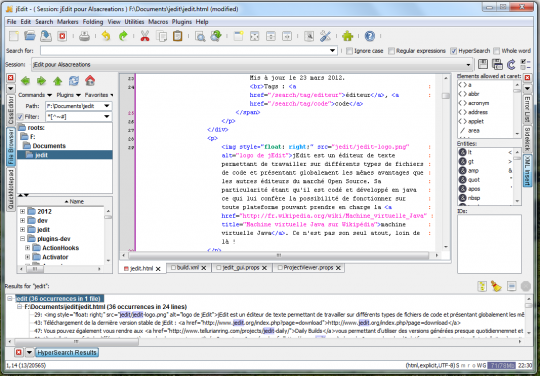Open the Plugins dropdown in File Browser

(x=69, y=95)
